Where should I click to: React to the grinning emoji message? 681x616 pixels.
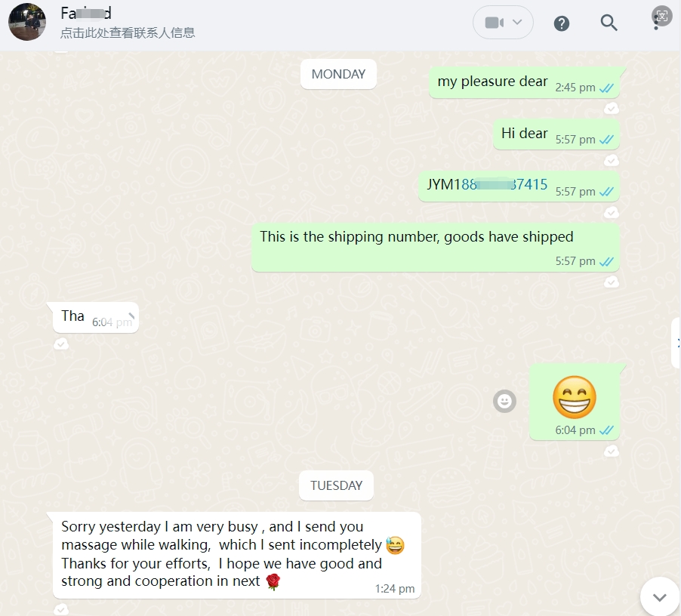point(504,401)
